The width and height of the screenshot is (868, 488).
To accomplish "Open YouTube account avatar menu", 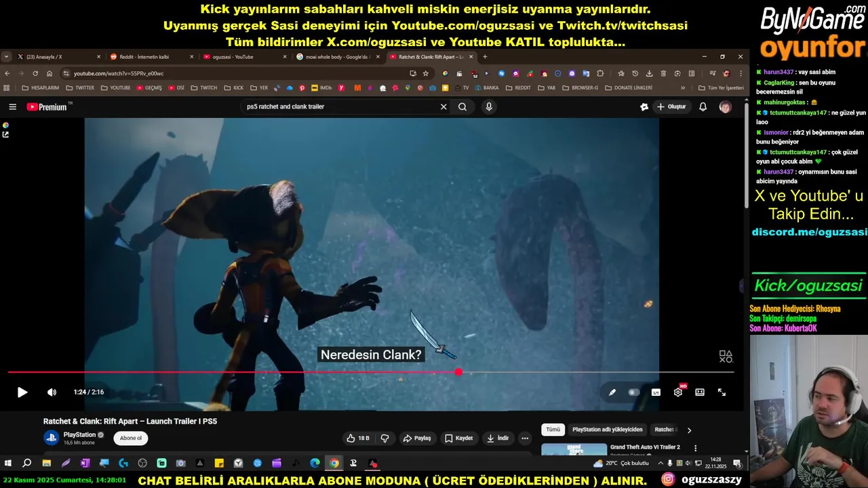I will pyautogui.click(x=725, y=106).
